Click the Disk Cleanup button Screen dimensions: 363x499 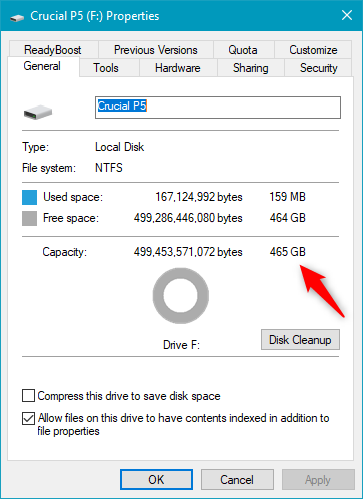click(300, 340)
